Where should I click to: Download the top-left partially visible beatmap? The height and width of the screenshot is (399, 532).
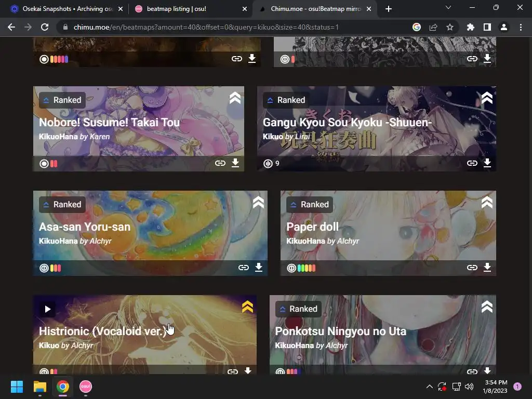tap(252, 58)
